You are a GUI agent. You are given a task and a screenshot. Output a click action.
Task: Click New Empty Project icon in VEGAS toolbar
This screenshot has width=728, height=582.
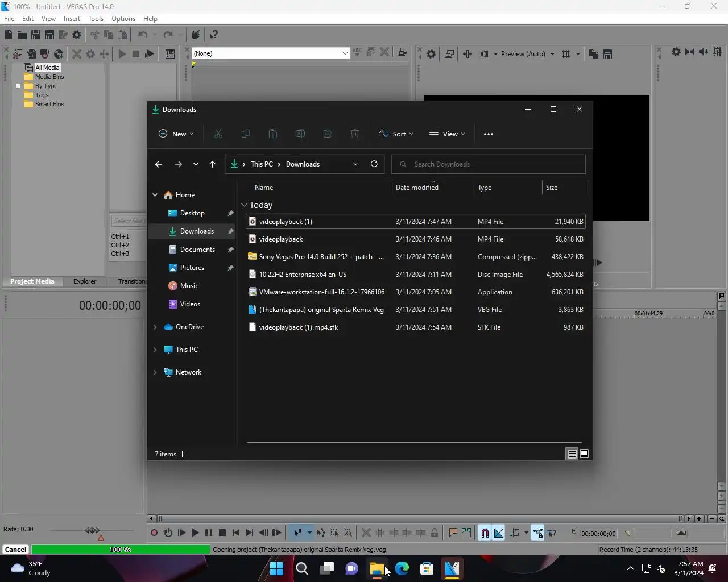[x=8, y=35]
